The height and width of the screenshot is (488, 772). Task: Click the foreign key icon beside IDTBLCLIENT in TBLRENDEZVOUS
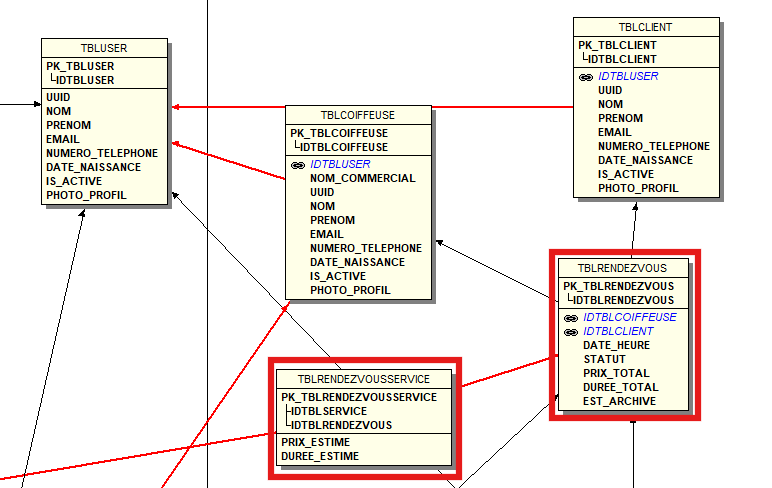pos(571,332)
